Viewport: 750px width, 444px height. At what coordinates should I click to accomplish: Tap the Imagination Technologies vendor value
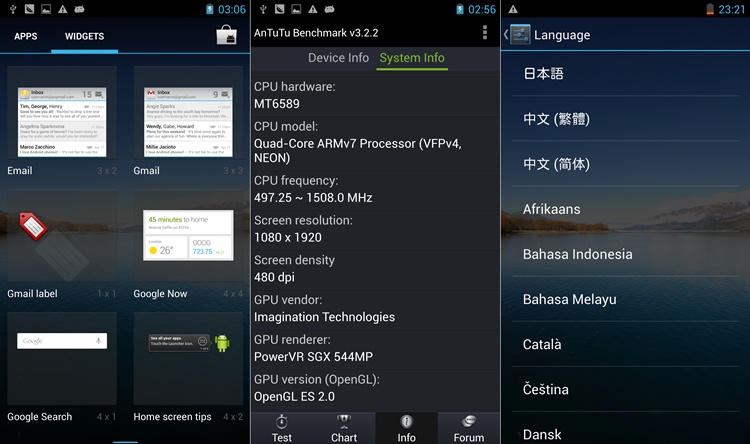pos(324,317)
